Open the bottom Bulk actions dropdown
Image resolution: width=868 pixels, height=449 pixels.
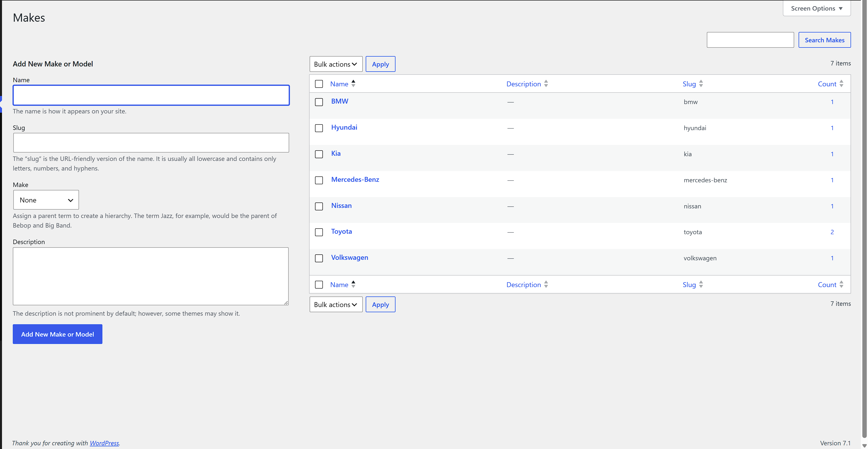tap(336, 305)
